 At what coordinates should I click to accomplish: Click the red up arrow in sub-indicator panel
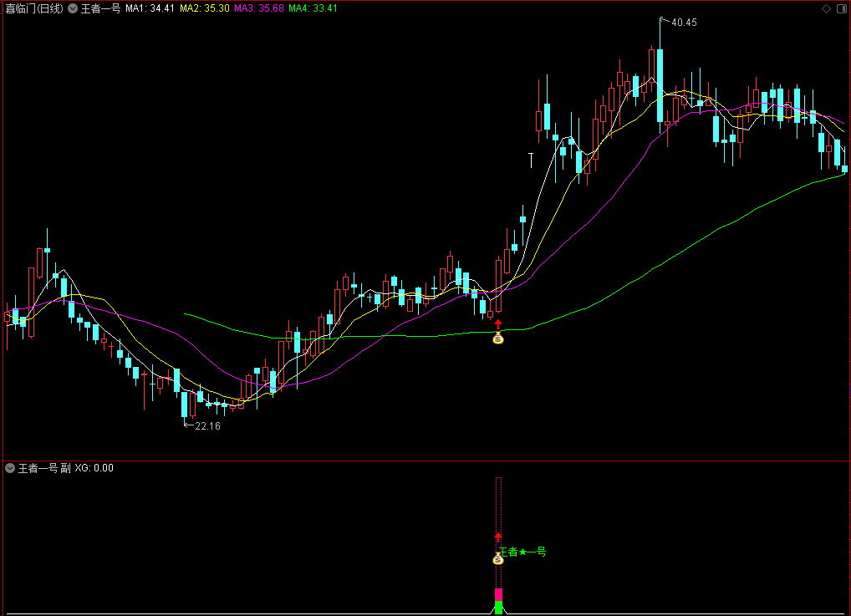(498, 538)
